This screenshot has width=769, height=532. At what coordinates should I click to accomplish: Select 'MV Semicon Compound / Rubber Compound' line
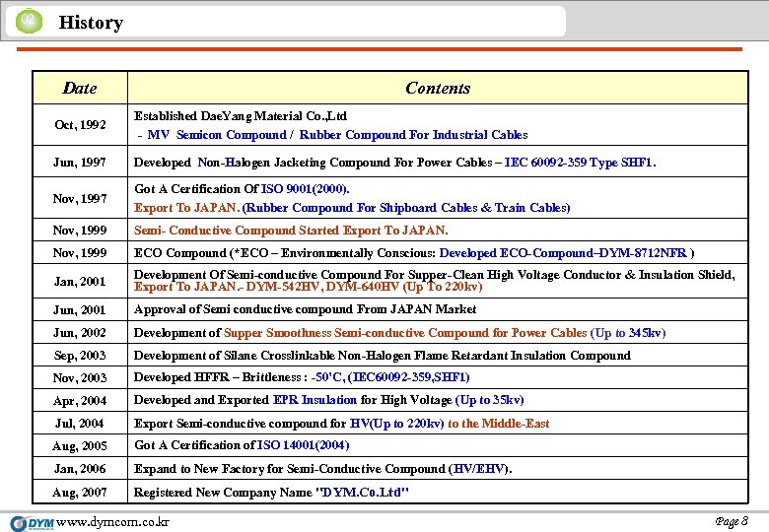[332, 135]
